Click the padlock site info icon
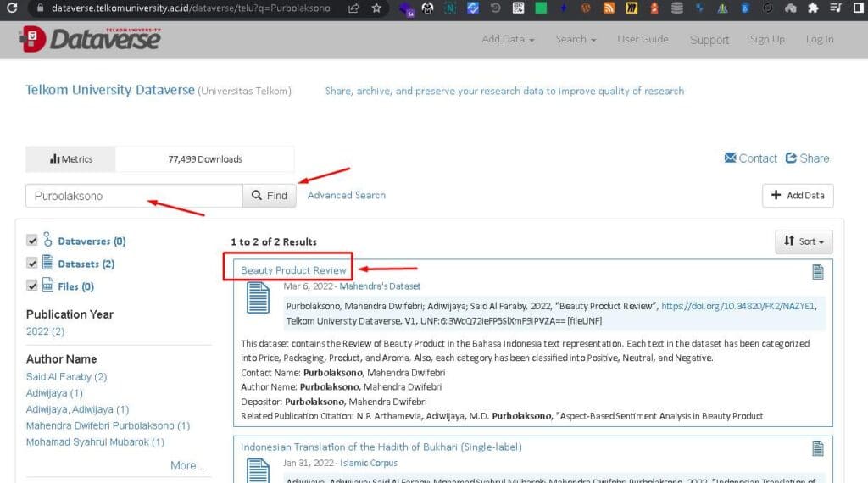The width and height of the screenshot is (868, 483). [x=40, y=8]
